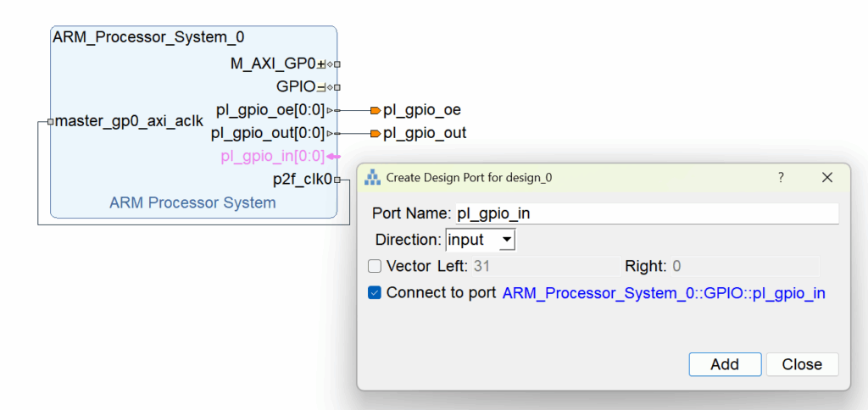The image size is (868, 410).
Task: Open the Direction dropdown set to input
Action: [481, 240]
